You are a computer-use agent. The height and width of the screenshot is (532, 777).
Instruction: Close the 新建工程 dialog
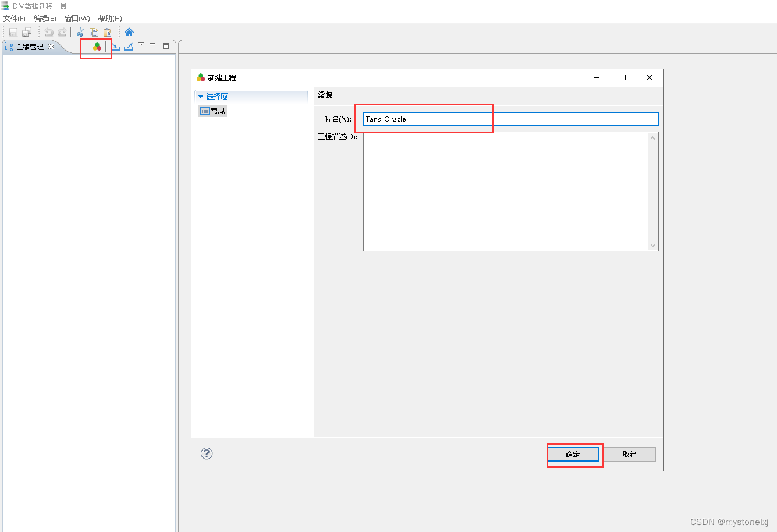click(650, 77)
